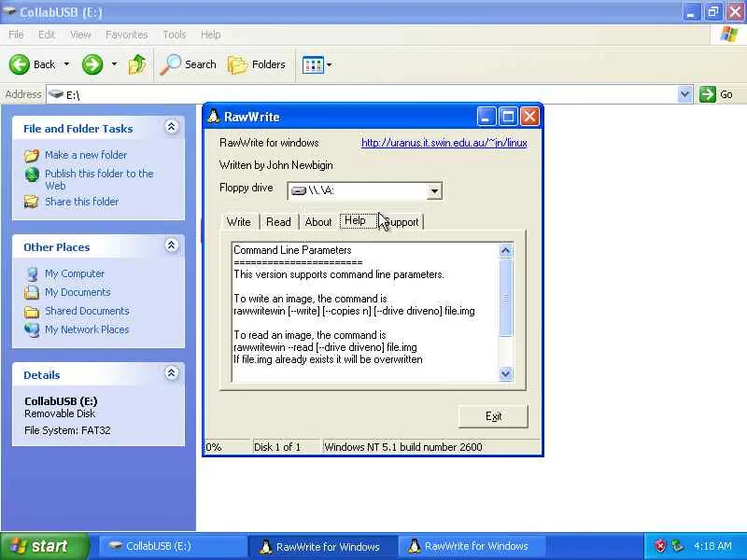Click the Exit button in RawWrite
The width and height of the screenshot is (747, 560).
[493, 416]
